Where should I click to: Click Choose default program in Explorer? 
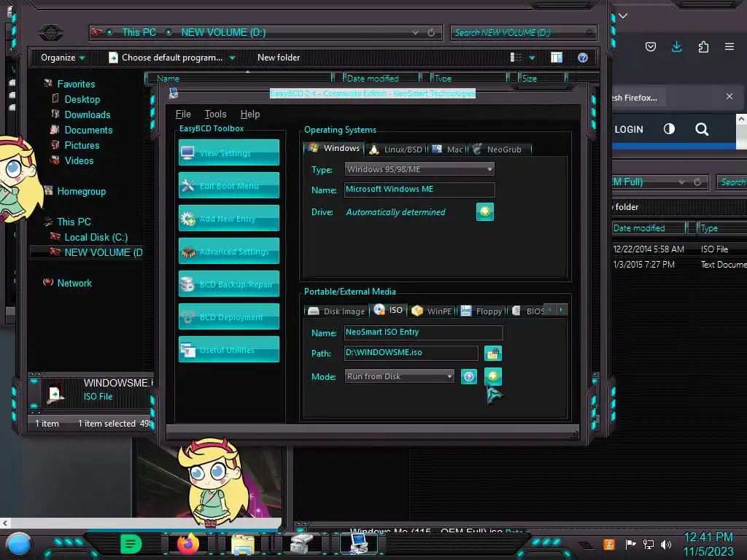[x=166, y=58]
